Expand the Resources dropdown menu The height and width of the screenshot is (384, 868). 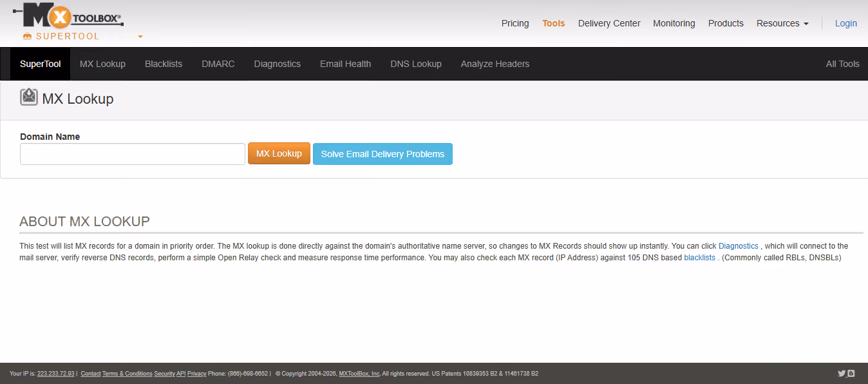coord(782,23)
